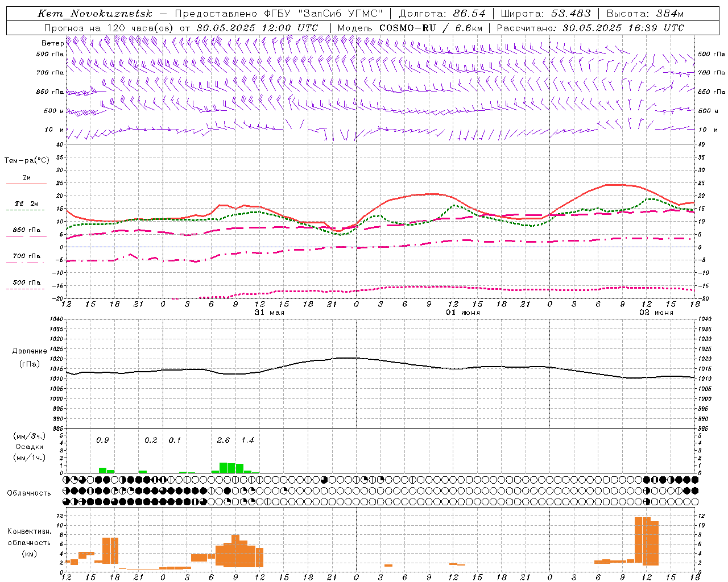Click the precipitation amount 0.2
Image resolution: width=728 pixels, height=582 pixels.
pyautogui.click(x=151, y=440)
